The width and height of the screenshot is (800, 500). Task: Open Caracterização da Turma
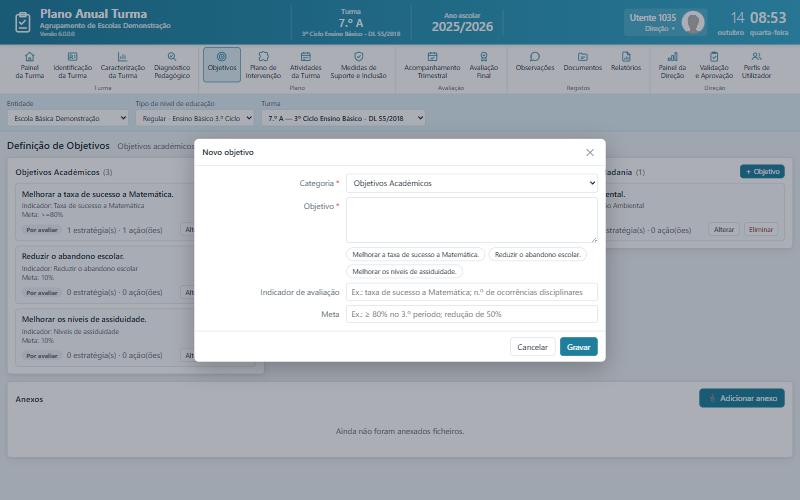pos(122,65)
